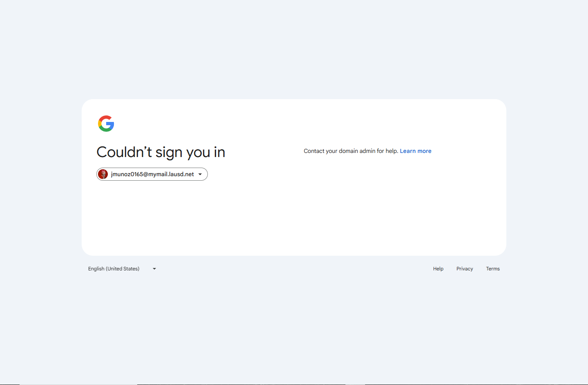Click the "Couldn't sign you in" heading

point(161,152)
